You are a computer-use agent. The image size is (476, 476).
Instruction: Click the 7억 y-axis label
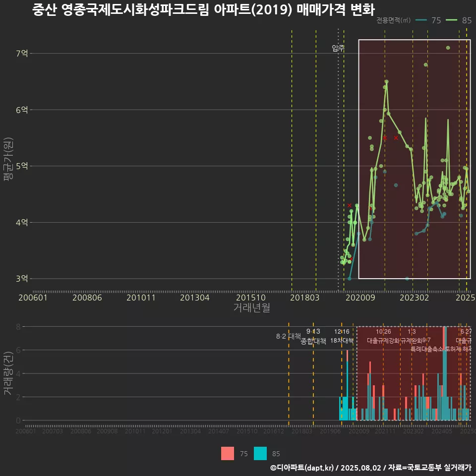pyautogui.click(x=22, y=54)
